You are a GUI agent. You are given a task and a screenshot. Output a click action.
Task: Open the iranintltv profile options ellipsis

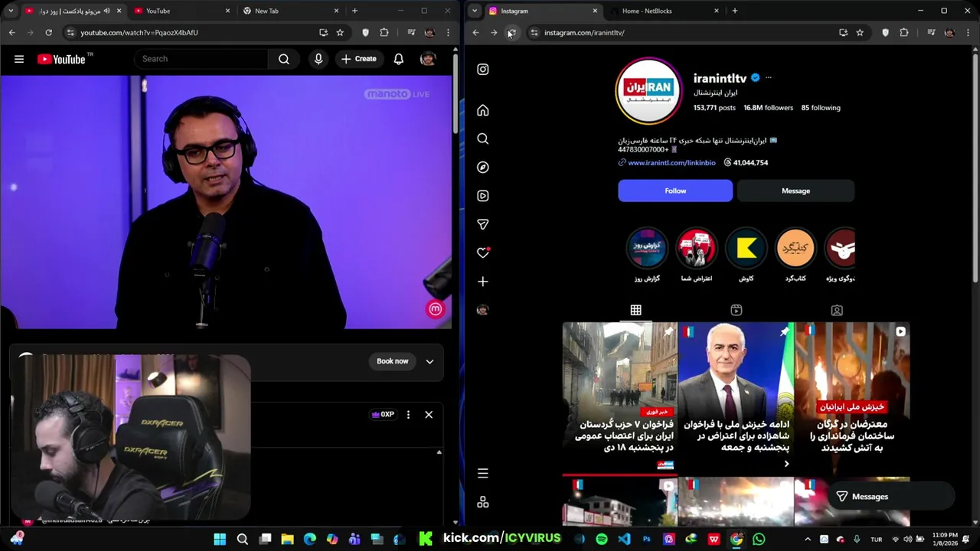(769, 77)
